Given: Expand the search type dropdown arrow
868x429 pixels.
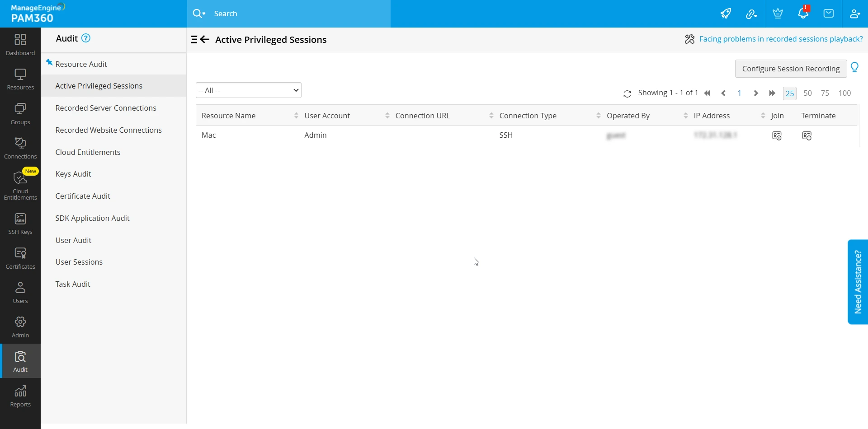Looking at the screenshot, I should (x=203, y=14).
